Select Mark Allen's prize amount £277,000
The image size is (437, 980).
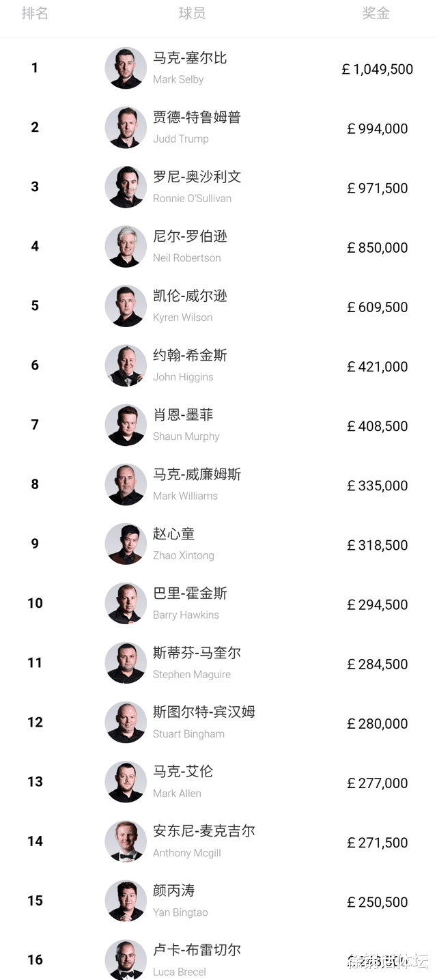[378, 783]
